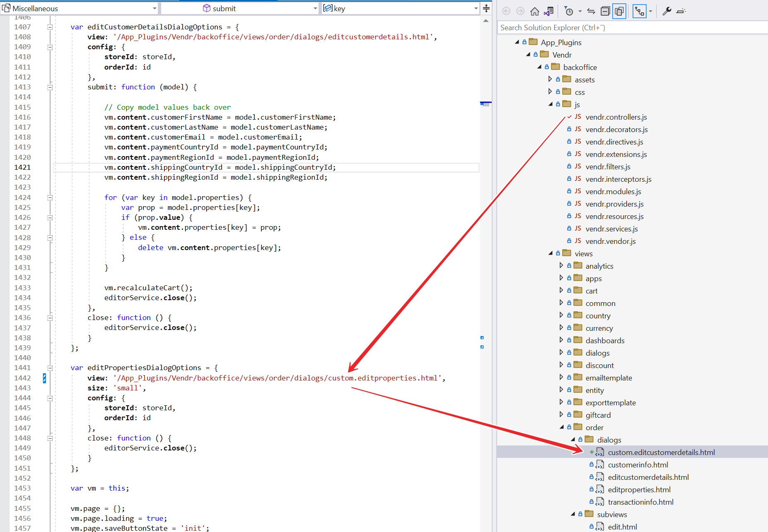Collapse code block at line 1407

coord(50,27)
